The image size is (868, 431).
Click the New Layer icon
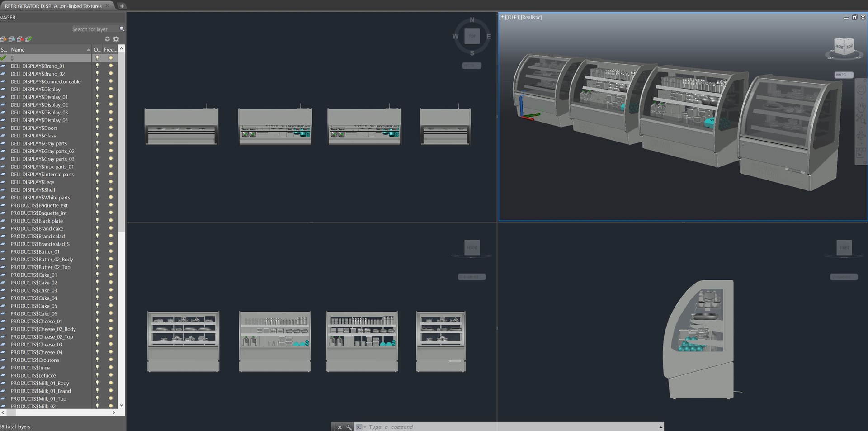3,39
